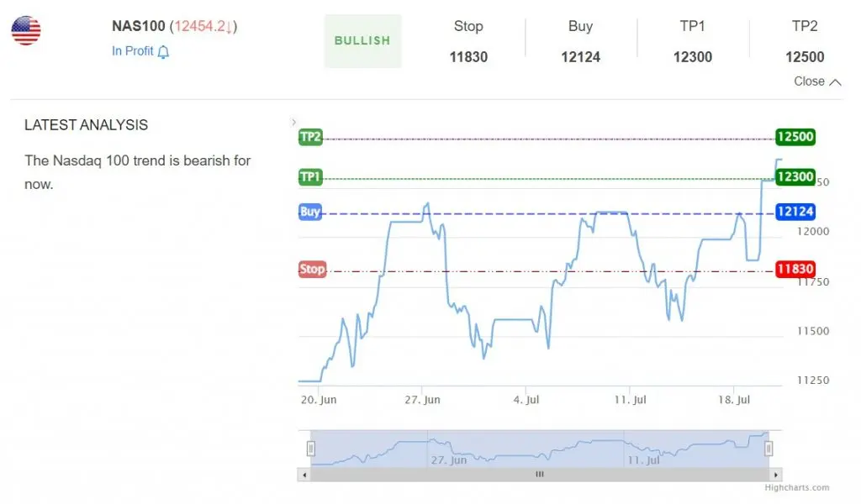Click the navigator scrollbar right arrow
Viewport: 861px width, 504px height.
coord(775,475)
